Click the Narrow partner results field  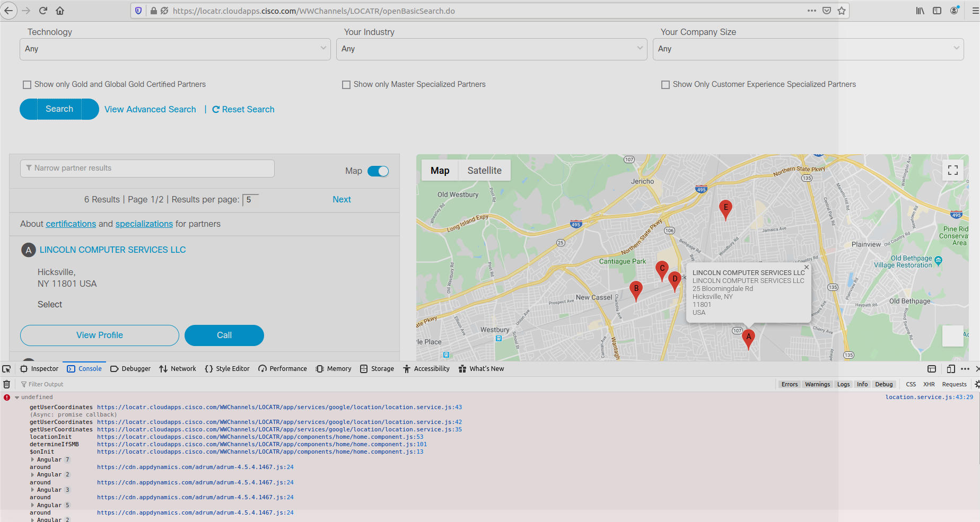coord(147,168)
